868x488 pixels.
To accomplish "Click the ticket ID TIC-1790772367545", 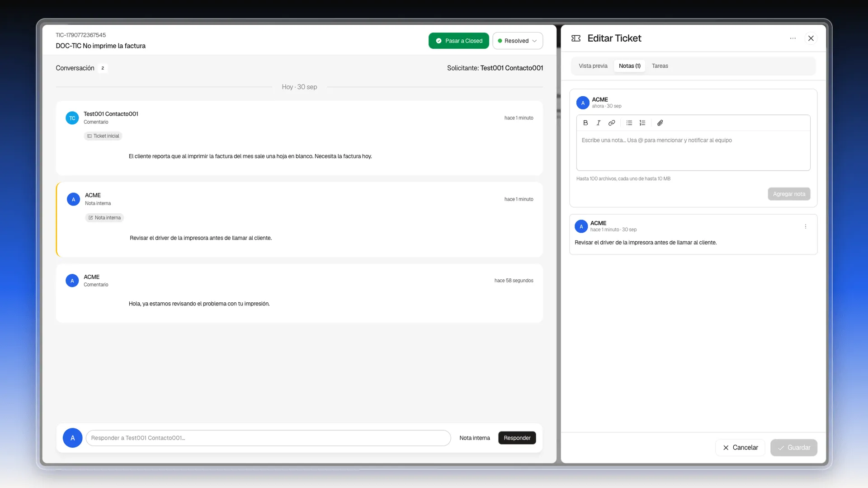I will pyautogui.click(x=81, y=35).
